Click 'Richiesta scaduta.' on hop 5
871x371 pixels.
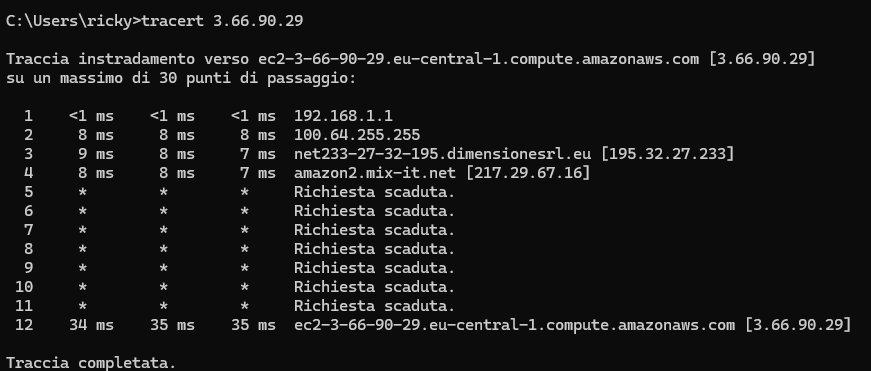pyautogui.click(x=374, y=192)
